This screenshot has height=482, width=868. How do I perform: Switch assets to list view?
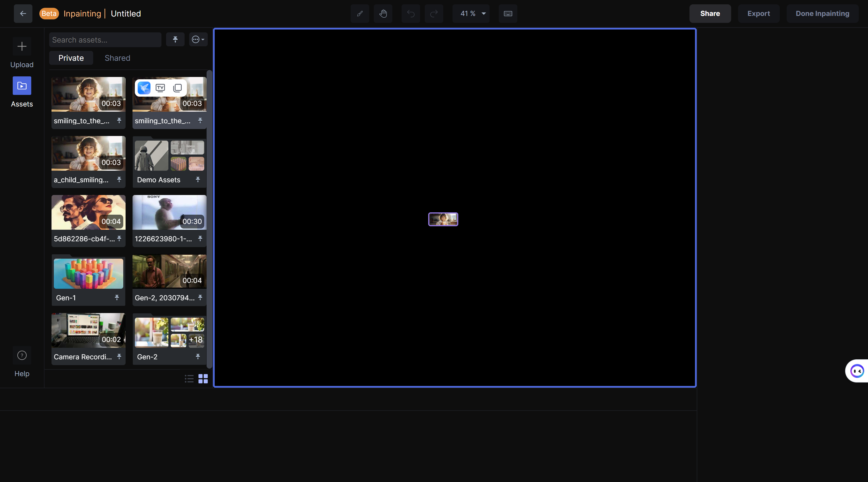[x=189, y=379]
